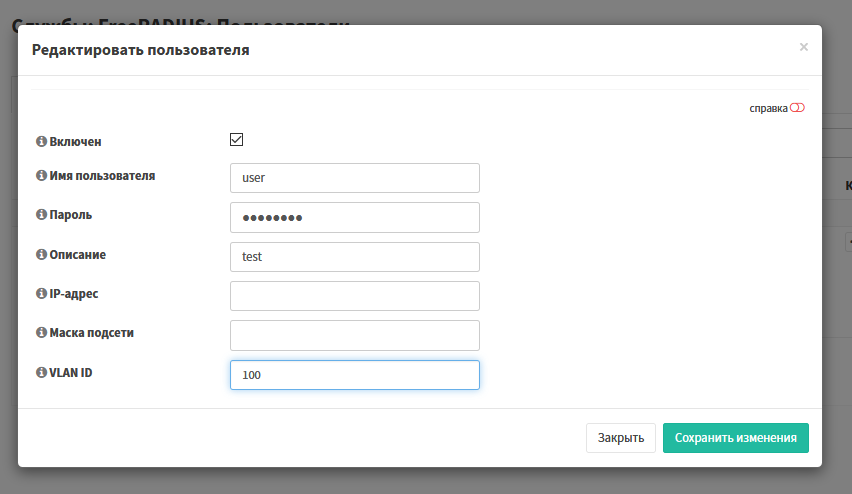Screen dimensions: 852x494
Task: Click Сохранить изменения button
Action: 735,438
